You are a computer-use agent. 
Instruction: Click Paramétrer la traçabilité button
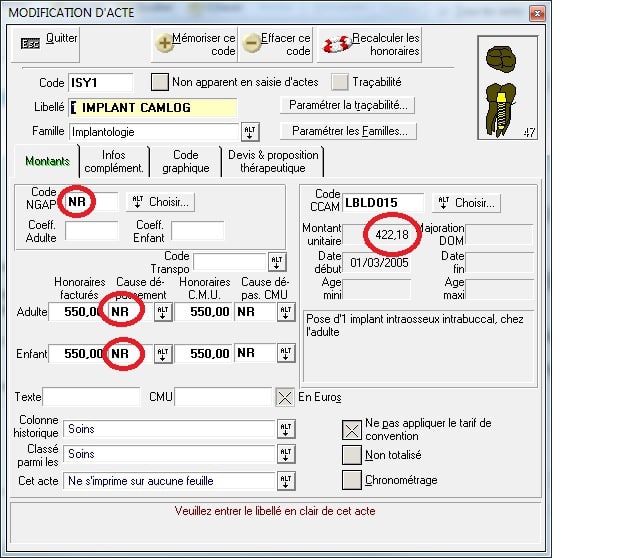[x=350, y=105]
